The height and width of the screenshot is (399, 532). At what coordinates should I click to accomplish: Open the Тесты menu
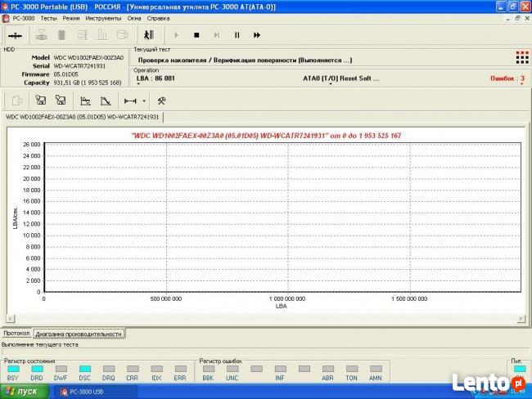[48, 17]
